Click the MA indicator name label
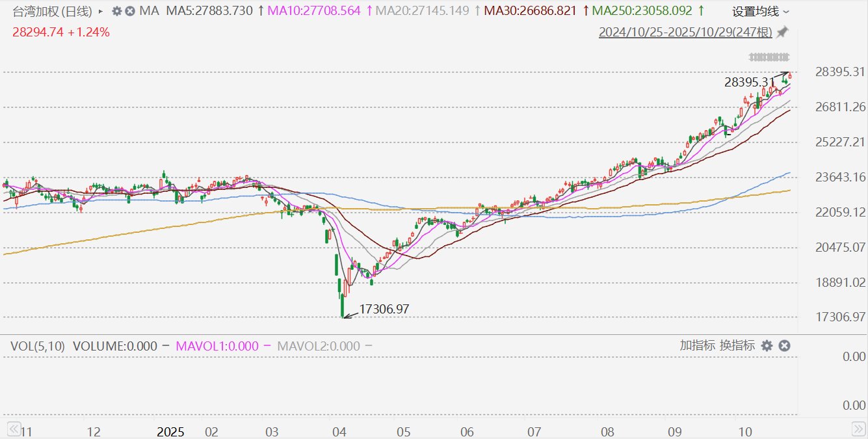This screenshot has height=439, width=868. click(x=150, y=11)
